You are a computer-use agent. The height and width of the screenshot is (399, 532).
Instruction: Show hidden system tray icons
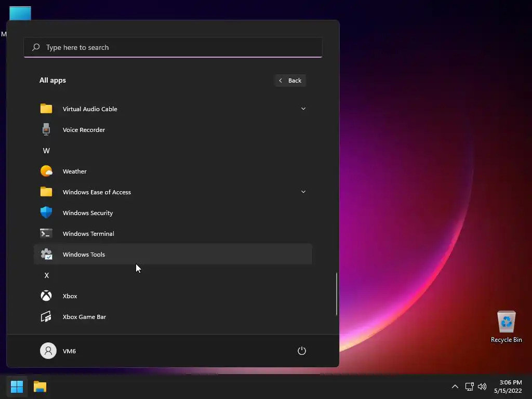pyautogui.click(x=455, y=387)
